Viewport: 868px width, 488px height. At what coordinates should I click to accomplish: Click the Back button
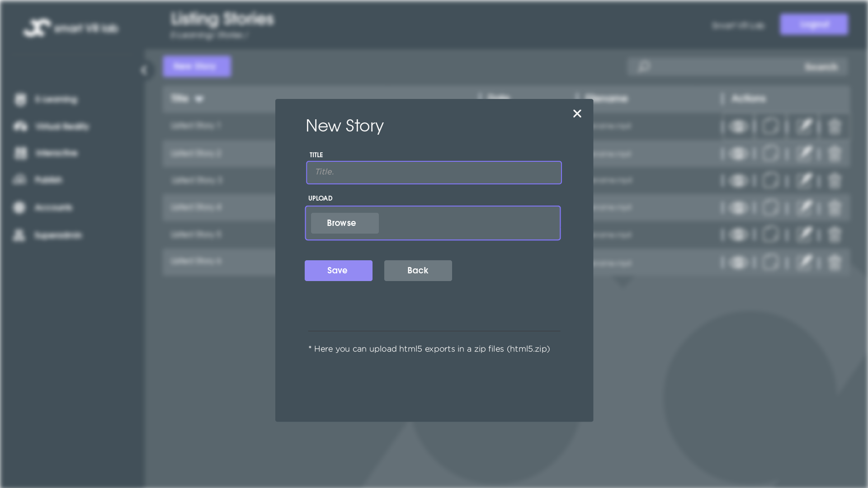point(417,270)
